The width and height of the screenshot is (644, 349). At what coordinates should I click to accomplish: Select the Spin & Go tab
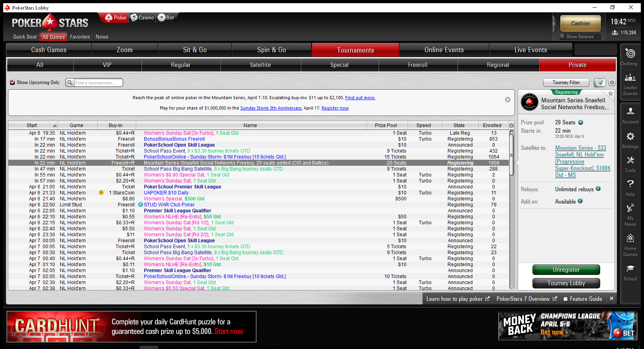[x=272, y=50]
